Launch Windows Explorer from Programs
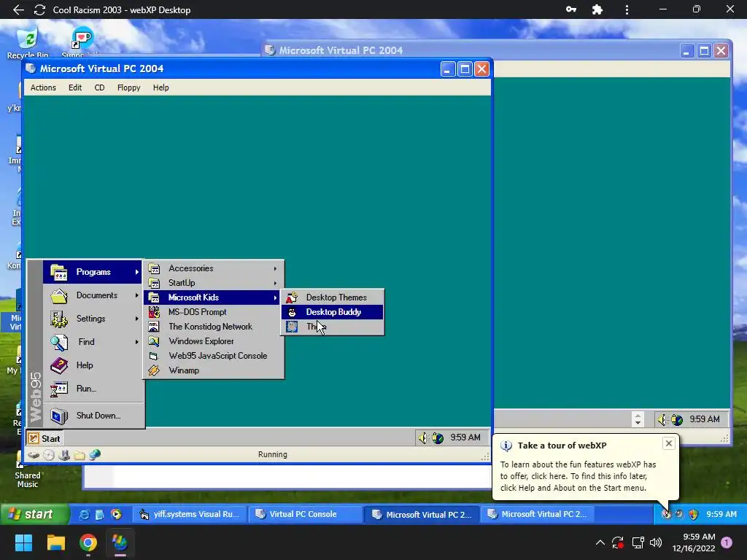Image resolution: width=747 pixels, height=560 pixels. [x=214, y=341]
